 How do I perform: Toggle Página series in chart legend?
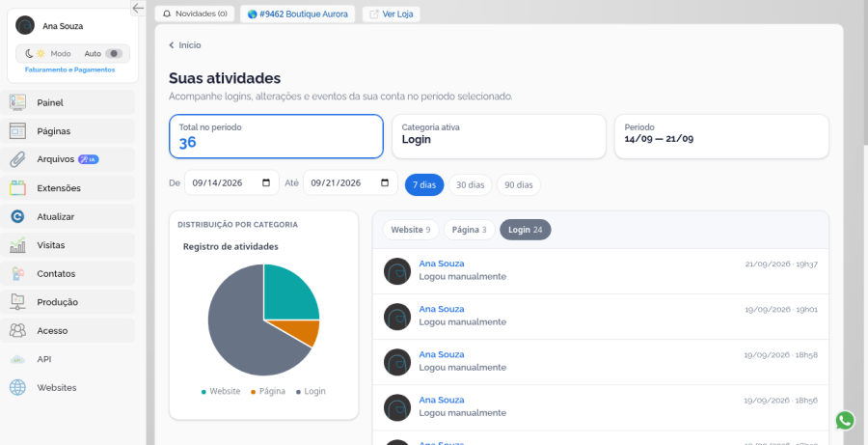pyautogui.click(x=268, y=391)
